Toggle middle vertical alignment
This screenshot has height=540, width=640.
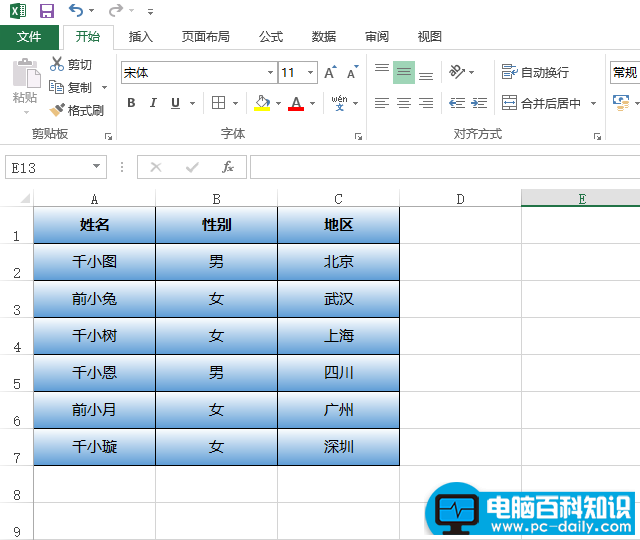click(404, 72)
